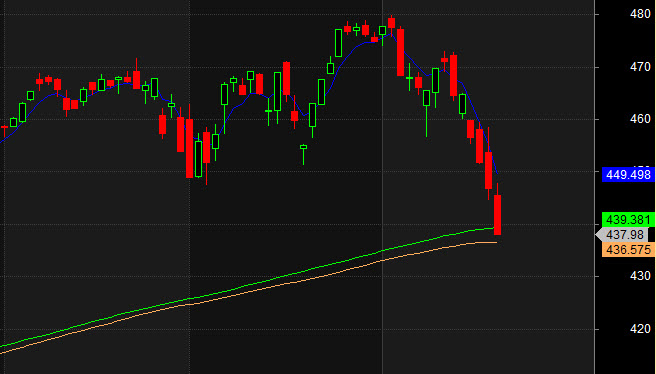Click the orange 436.575 price label
Viewport: 656px width, 374px height.
(628, 250)
